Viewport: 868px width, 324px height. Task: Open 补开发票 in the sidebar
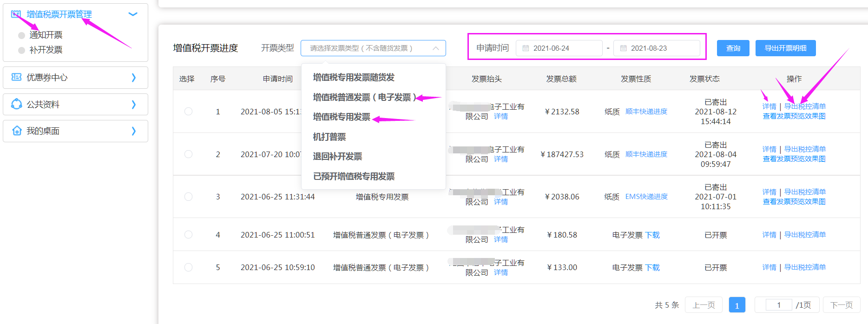point(46,50)
